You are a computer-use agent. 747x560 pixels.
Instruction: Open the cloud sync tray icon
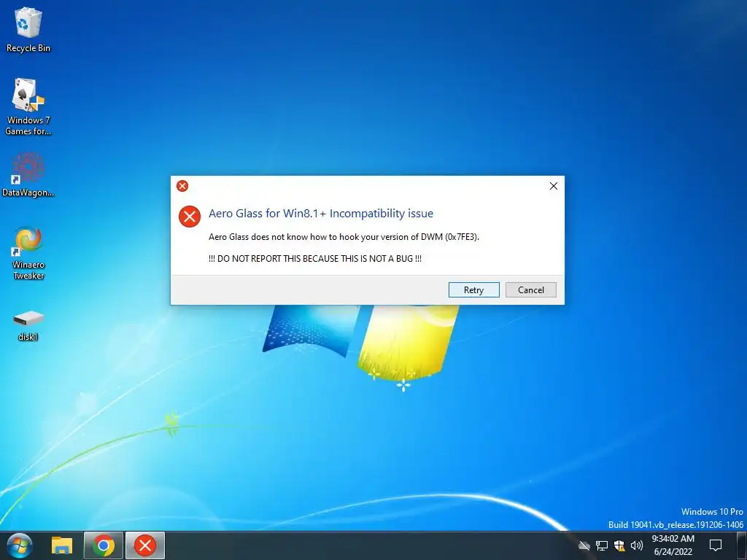(584, 545)
